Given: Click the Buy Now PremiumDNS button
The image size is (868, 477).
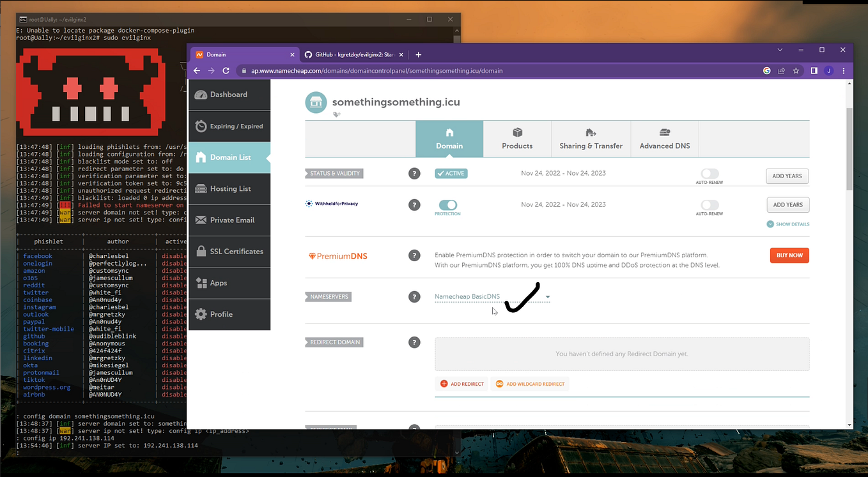Looking at the screenshot, I should [x=789, y=255].
